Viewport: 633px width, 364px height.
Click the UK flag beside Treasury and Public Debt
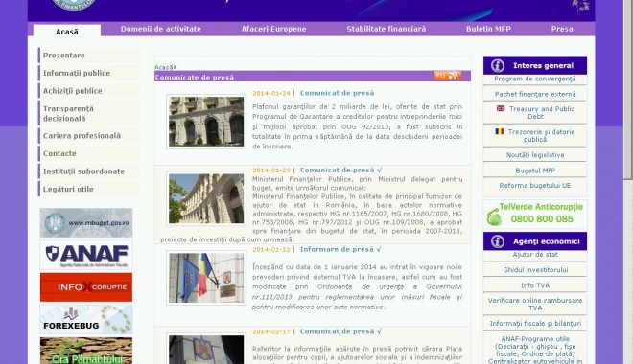tap(501, 108)
